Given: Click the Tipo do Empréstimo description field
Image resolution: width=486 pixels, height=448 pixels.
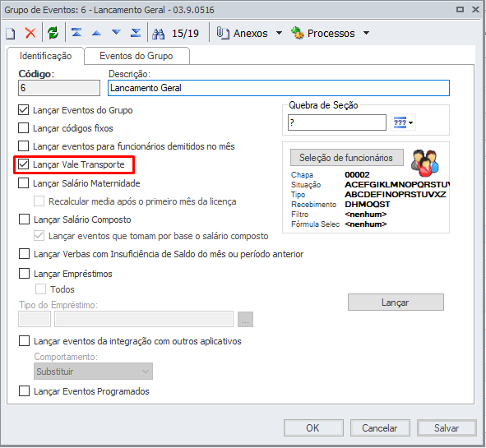Looking at the screenshot, I should [144, 319].
